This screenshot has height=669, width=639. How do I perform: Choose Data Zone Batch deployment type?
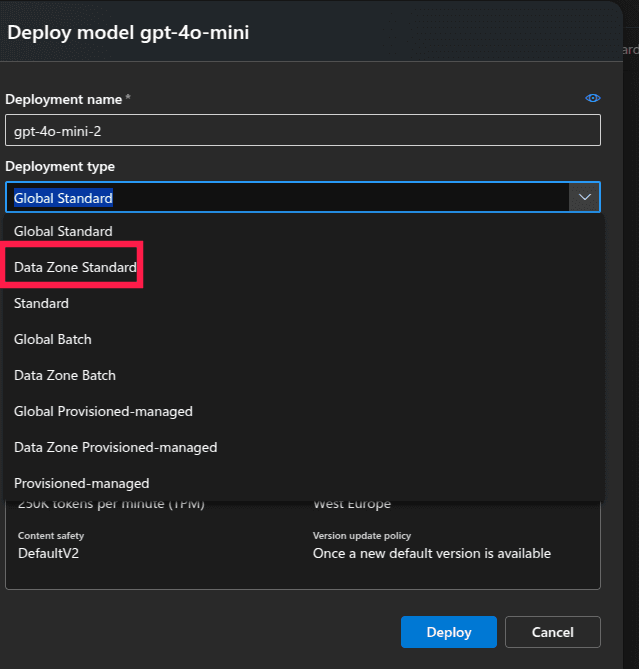point(65,375)
